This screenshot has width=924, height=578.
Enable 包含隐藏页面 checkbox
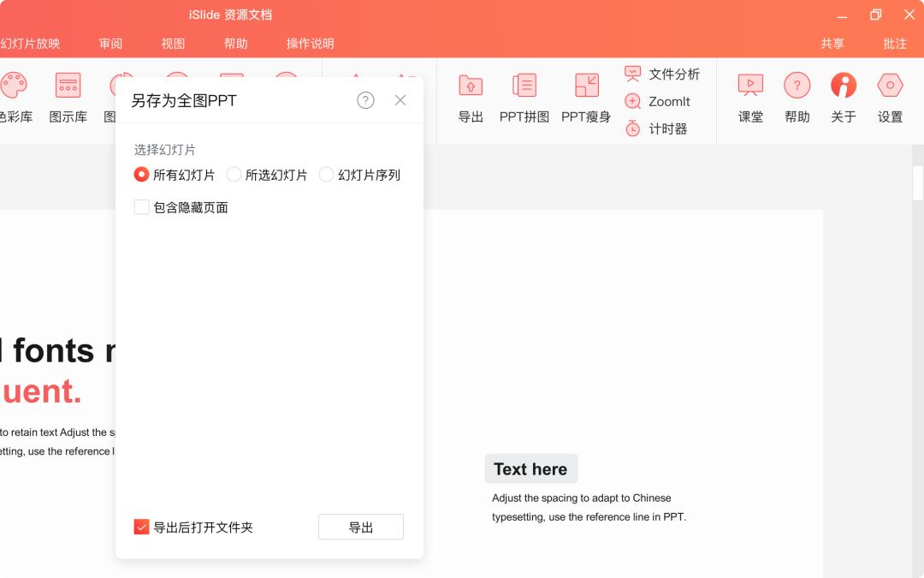point(141,206)
